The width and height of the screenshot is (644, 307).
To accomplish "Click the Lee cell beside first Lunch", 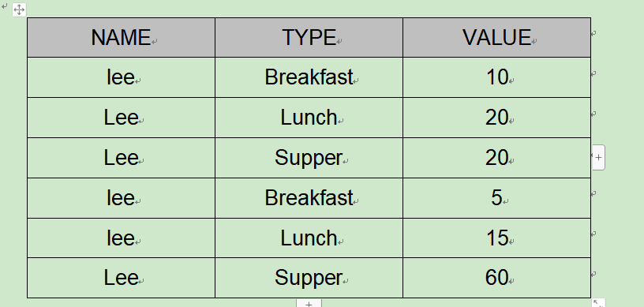I will click(x=122, y=118).
